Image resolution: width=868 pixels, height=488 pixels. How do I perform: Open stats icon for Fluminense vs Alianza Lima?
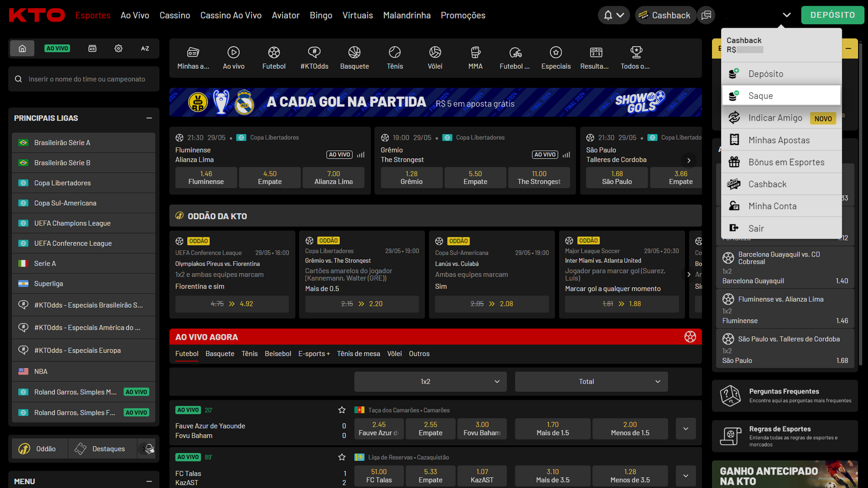tap(360, 155)
